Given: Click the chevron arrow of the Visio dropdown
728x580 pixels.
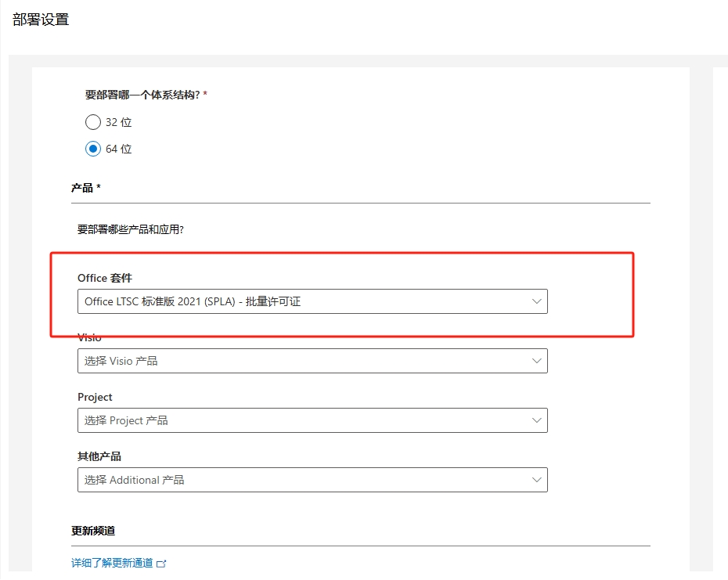Looking at the screenshot, I should 537,361.
